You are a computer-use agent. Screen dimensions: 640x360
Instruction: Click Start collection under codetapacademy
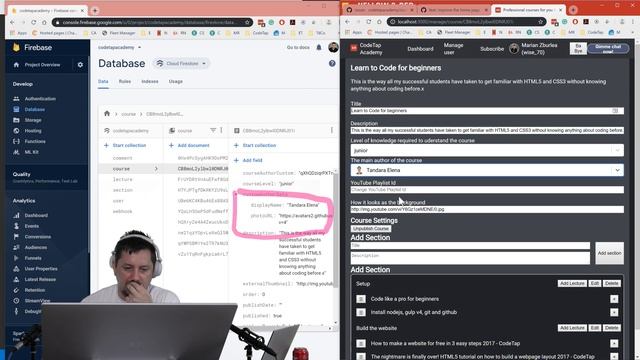[125, 145]
